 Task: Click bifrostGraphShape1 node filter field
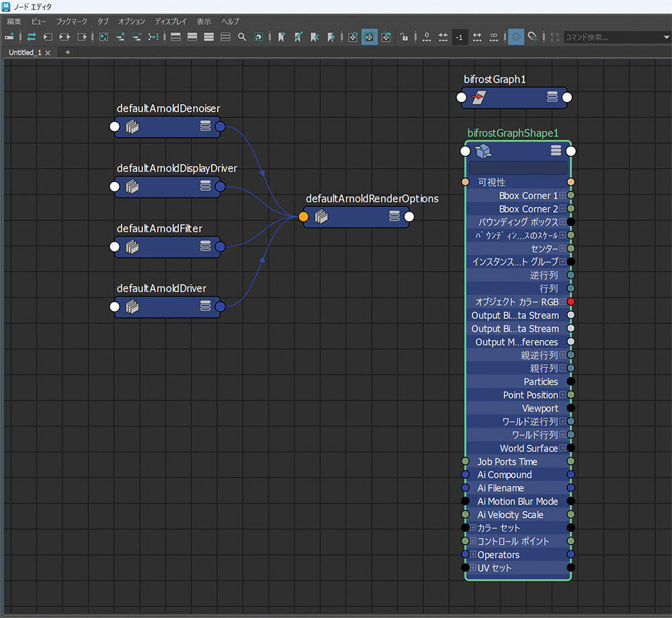(x=517, y=167)
